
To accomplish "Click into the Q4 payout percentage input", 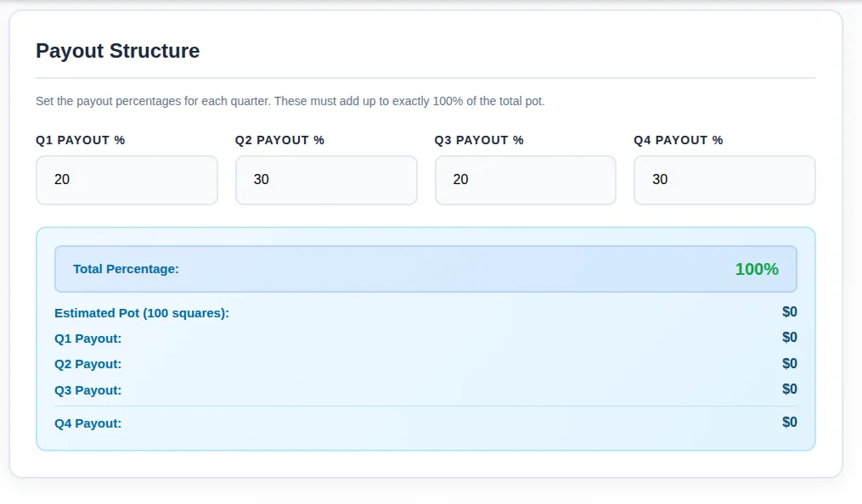I will point(724,180).
